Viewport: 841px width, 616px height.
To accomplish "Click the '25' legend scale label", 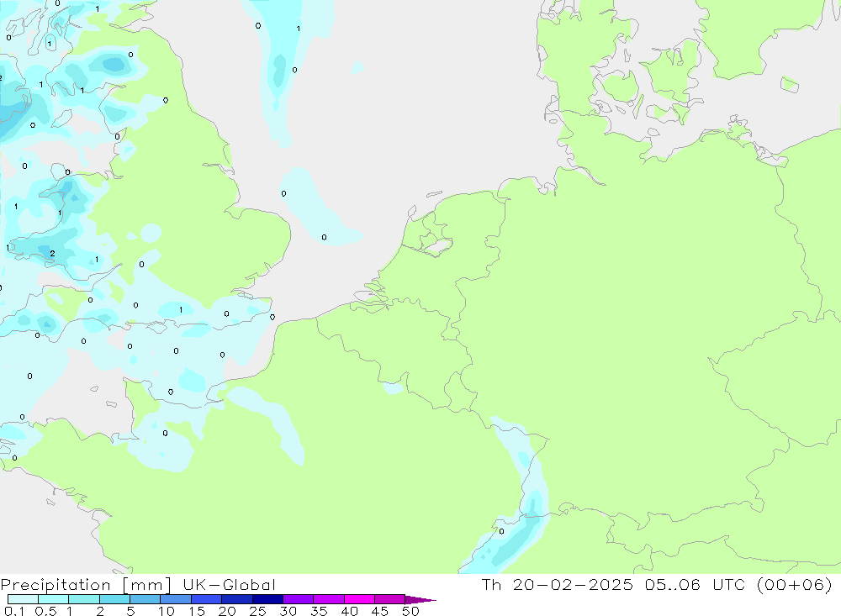I will [x=257, y=611].
